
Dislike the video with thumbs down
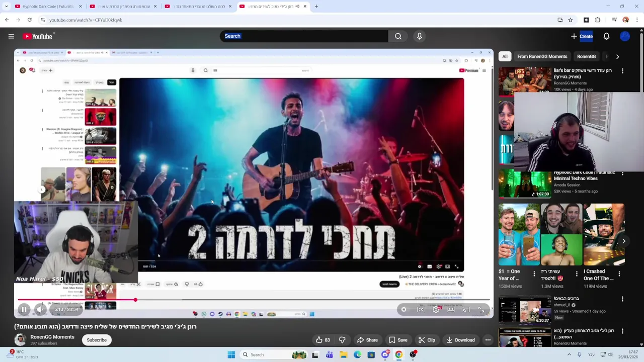342,340
